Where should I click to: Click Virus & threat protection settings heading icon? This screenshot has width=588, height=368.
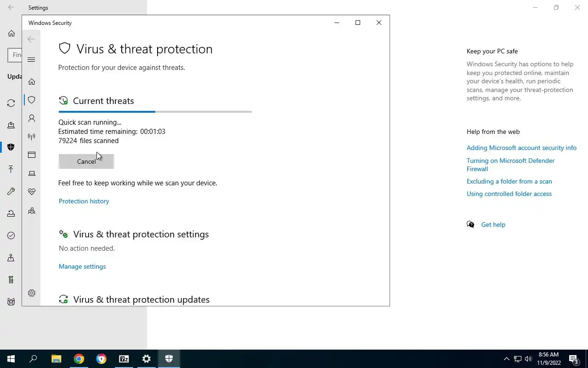pos(63,234)
